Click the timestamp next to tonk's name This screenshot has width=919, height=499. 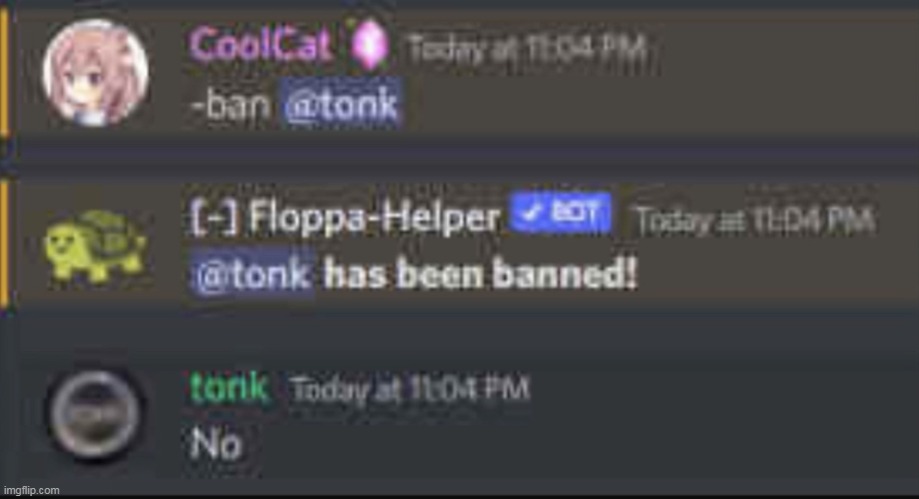coord(410,389)
